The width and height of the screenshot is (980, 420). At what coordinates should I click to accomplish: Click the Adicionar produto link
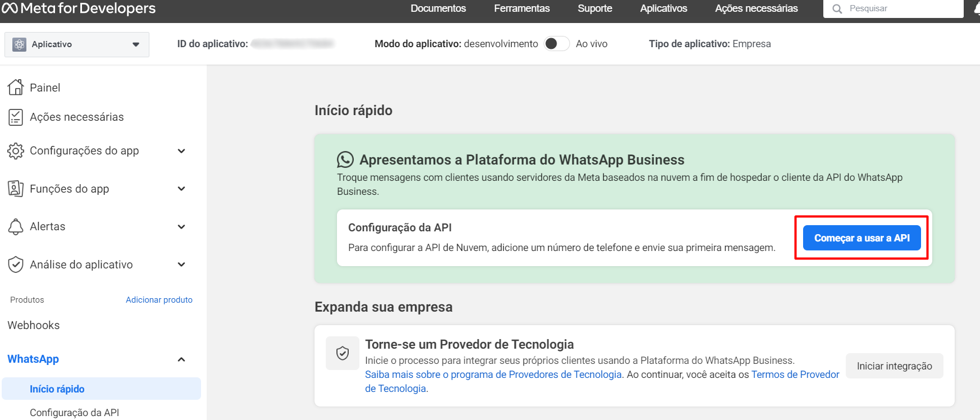[159, 300]
